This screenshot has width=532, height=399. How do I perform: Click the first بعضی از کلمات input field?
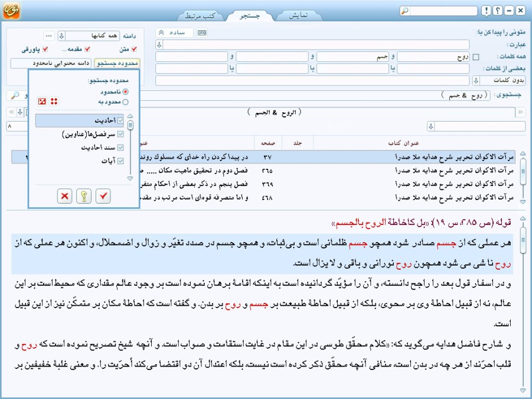[433, 68]
